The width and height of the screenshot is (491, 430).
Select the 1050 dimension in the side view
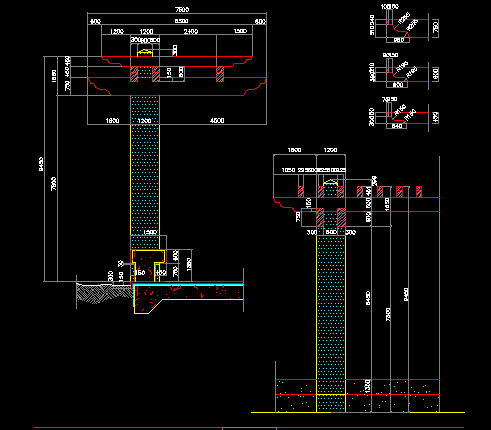(x=288, y=170)
